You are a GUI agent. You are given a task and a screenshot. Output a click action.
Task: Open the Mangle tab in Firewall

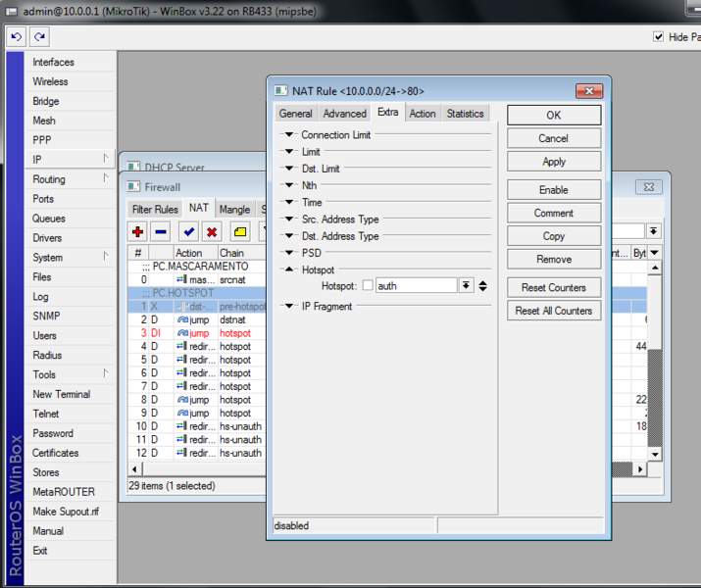click(x=234, y=209)
